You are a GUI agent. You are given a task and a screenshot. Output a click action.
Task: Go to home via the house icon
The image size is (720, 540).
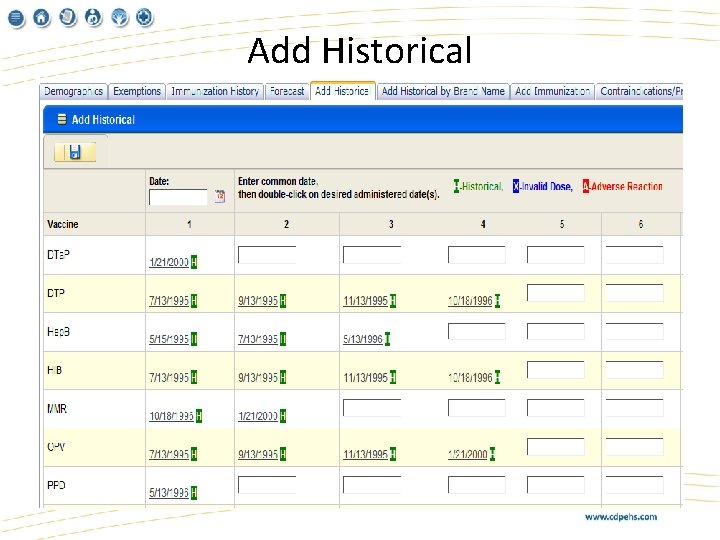click(x=41, y=17)
